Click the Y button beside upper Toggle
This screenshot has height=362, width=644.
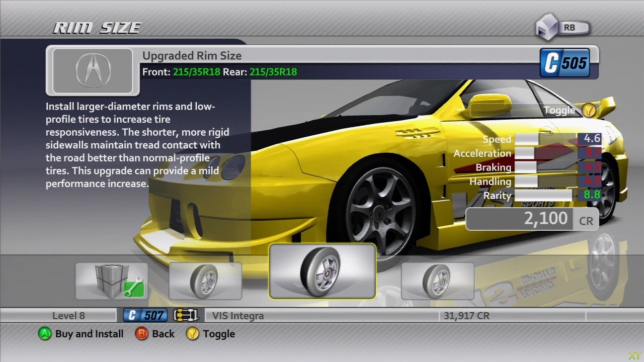pos(589,110)
